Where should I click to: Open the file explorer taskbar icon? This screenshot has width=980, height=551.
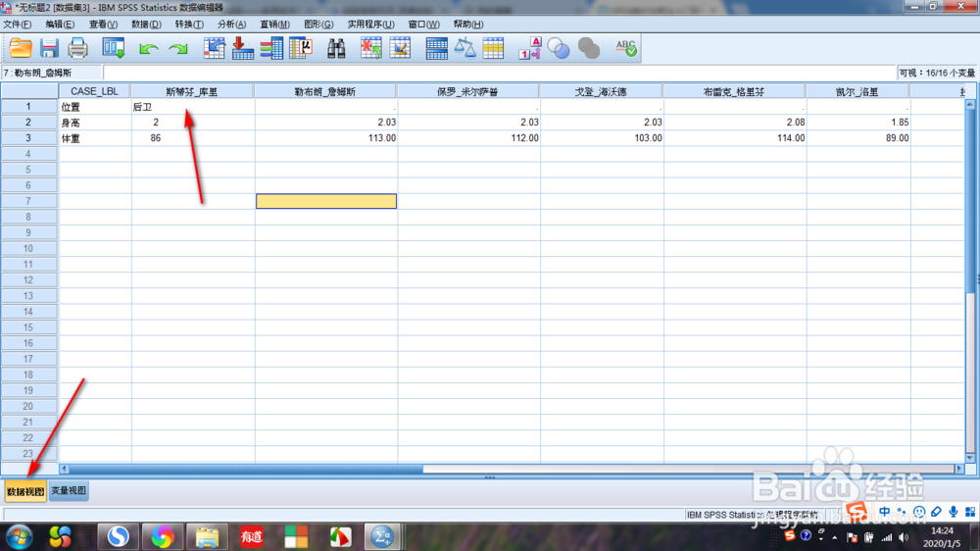click(x=207, y=536)
